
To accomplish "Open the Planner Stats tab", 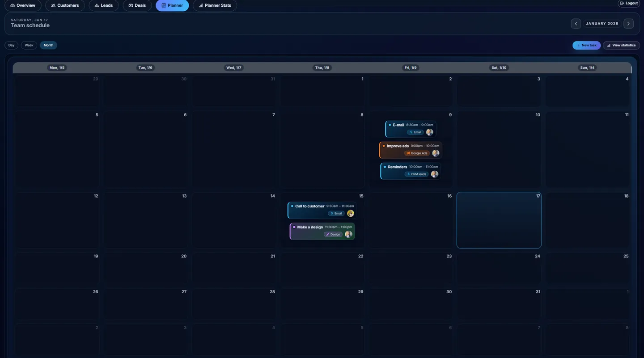I will 215,5.
